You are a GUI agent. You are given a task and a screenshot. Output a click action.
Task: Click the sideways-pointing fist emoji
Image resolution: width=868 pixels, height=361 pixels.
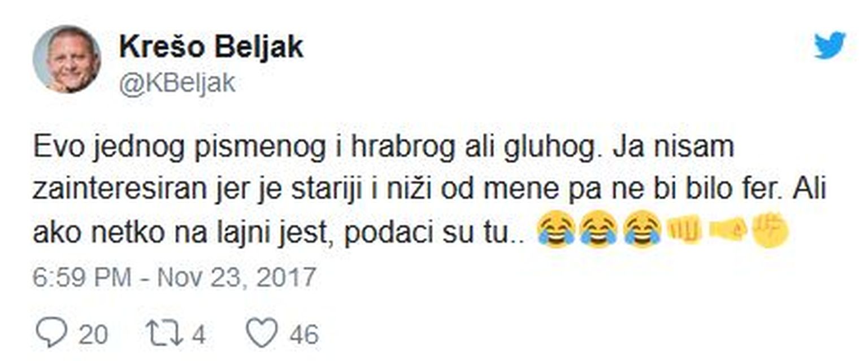tap(728, 229)
